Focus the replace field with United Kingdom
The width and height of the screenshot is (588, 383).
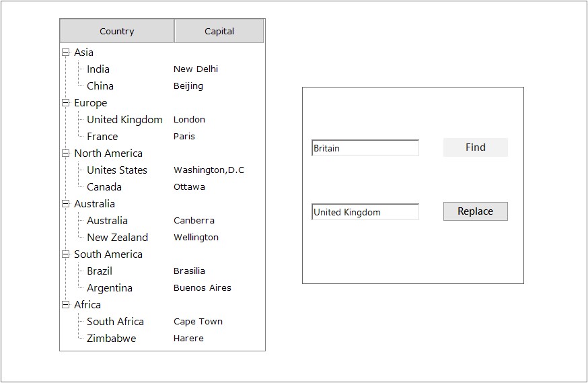[x=365, y=212]
